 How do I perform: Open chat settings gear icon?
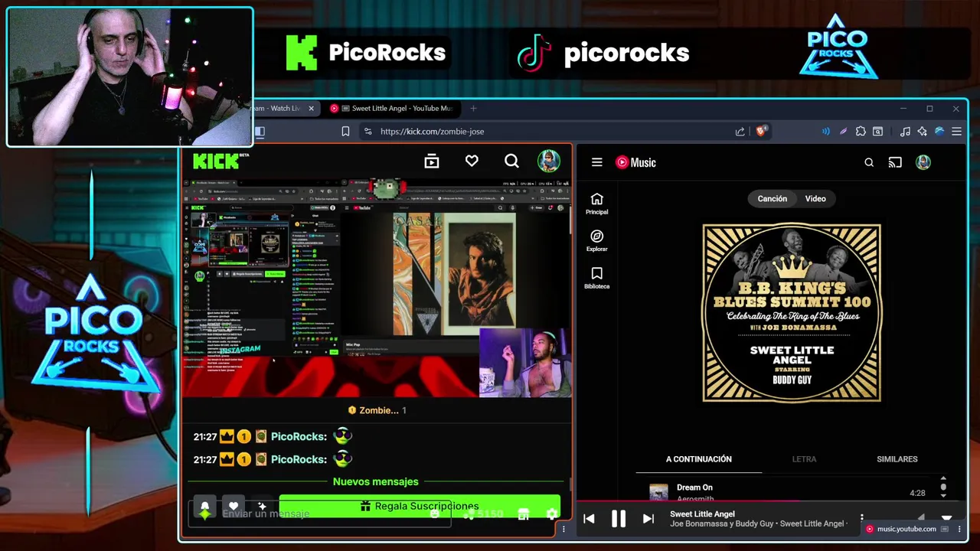click(551, 514)
